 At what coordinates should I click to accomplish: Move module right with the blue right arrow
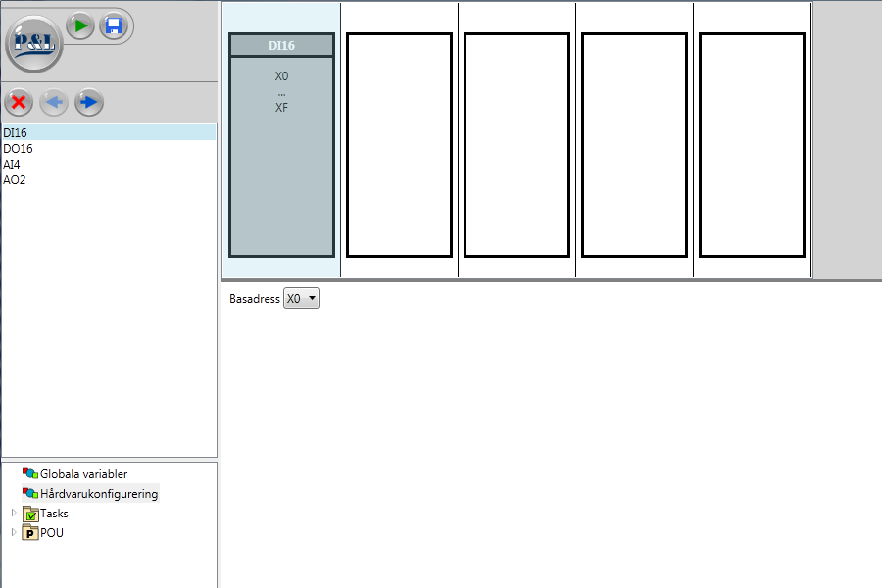point(89,102)
